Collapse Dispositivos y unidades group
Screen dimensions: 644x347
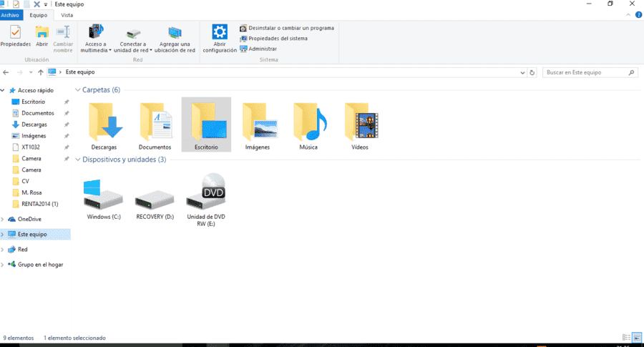(77, 160)
